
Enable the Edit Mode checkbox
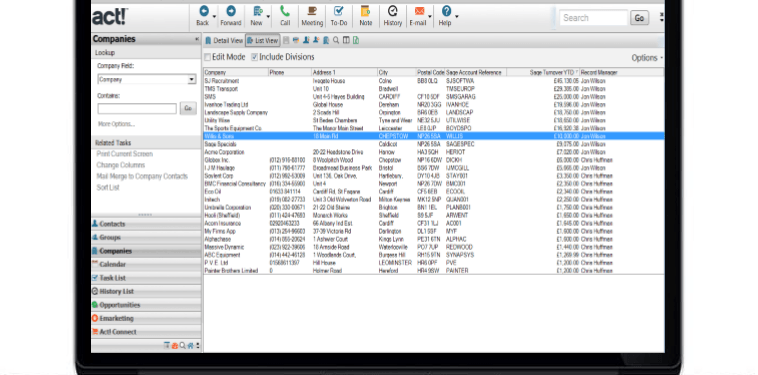[207, 57]
